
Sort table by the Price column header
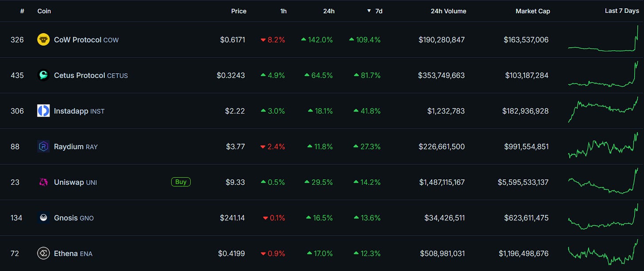pyautogui.click(x=239, y=11)
